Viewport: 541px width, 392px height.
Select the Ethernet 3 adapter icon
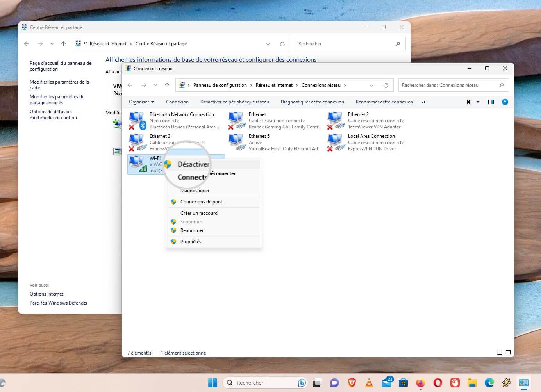(137, 143)
